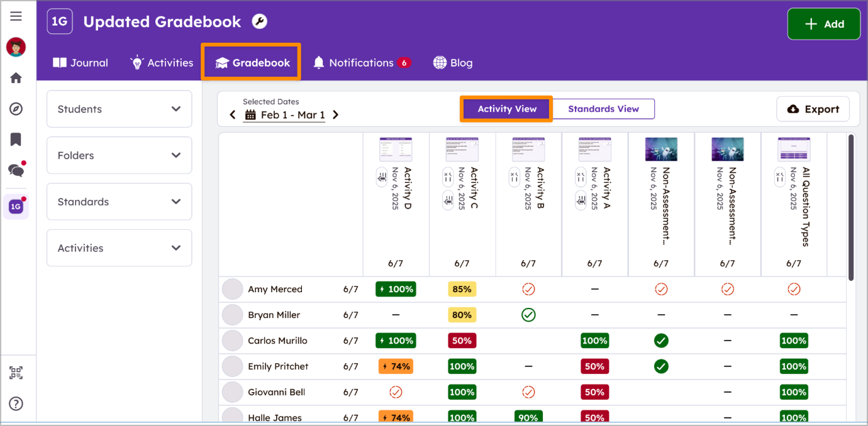Click Amy Merced's 85% score badge
Image resolution: width=868 pixels, height=426 pixels.
click(x=462, y=289)
